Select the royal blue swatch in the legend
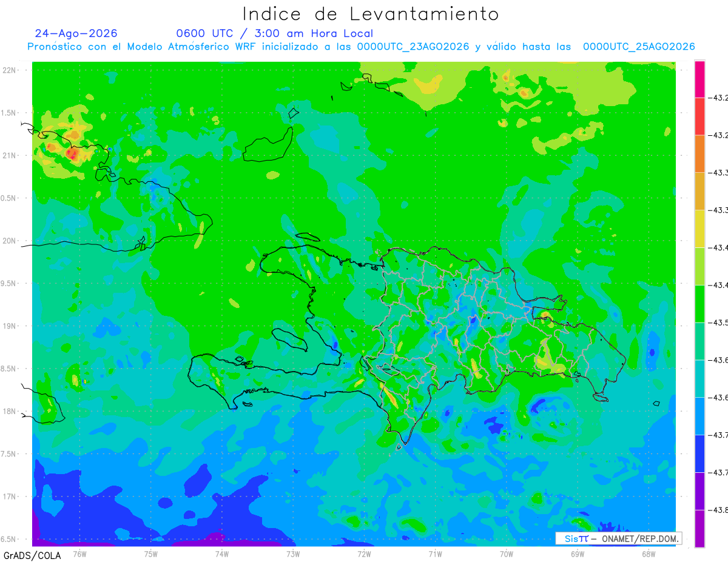Image resolution: width=728 pixels, height=562 pixels. click(x=699, y=453)
